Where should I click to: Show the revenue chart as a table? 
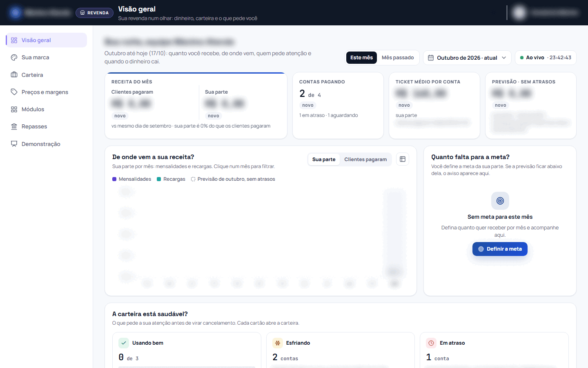coord(403,159)
